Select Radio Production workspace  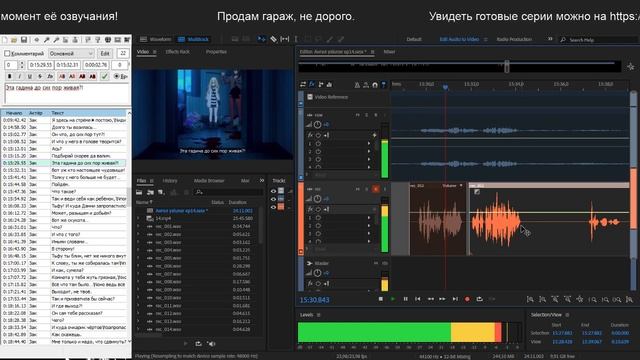click(x=514, y=40)
